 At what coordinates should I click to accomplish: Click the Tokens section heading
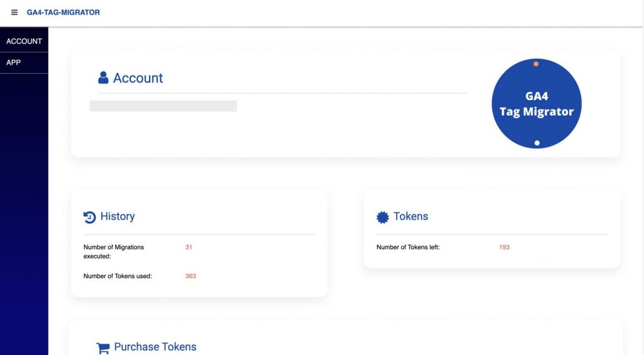point(411,216)
